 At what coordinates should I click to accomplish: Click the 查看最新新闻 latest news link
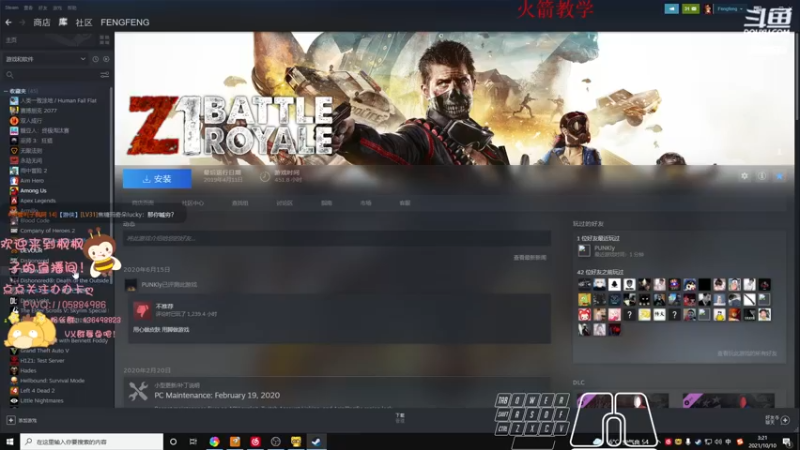[x=530, y=258]
